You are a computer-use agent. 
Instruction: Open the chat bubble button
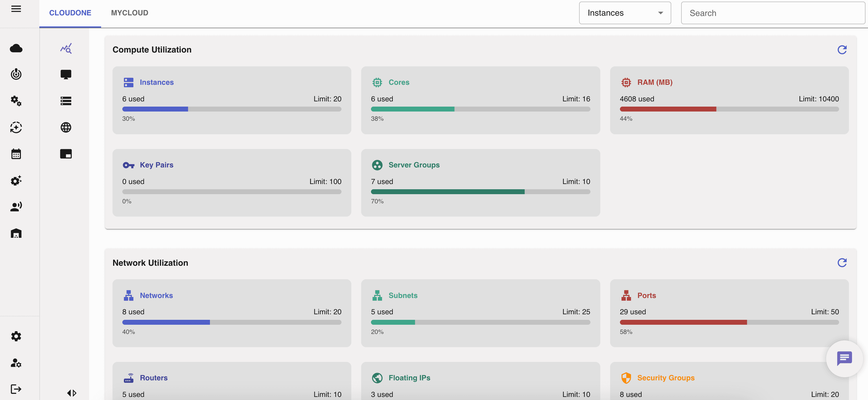point(844,359)
